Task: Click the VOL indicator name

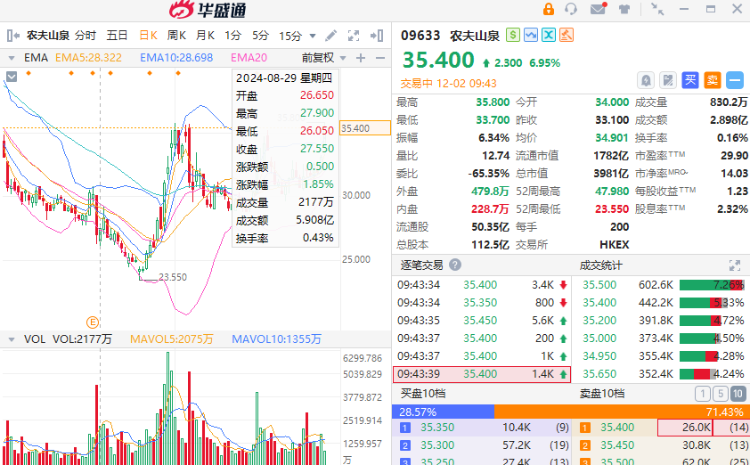Action: [x=34, y=339]
